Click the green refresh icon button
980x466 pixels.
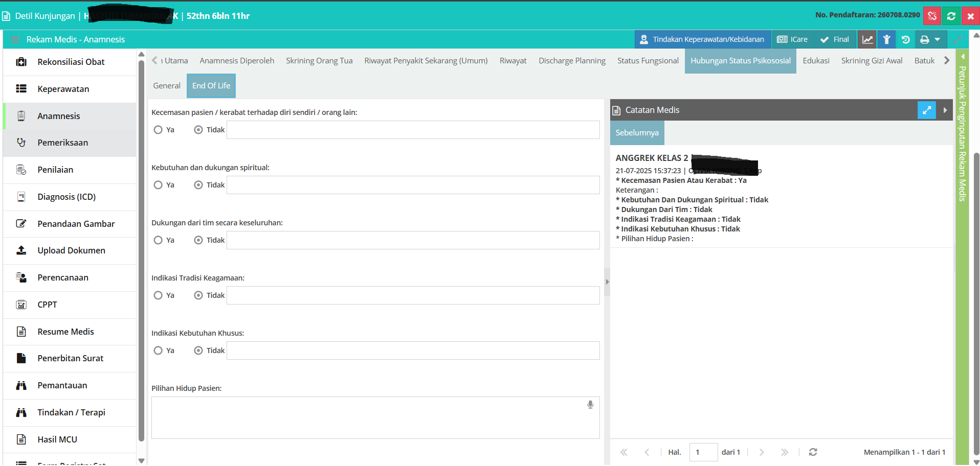click(951, 16)
